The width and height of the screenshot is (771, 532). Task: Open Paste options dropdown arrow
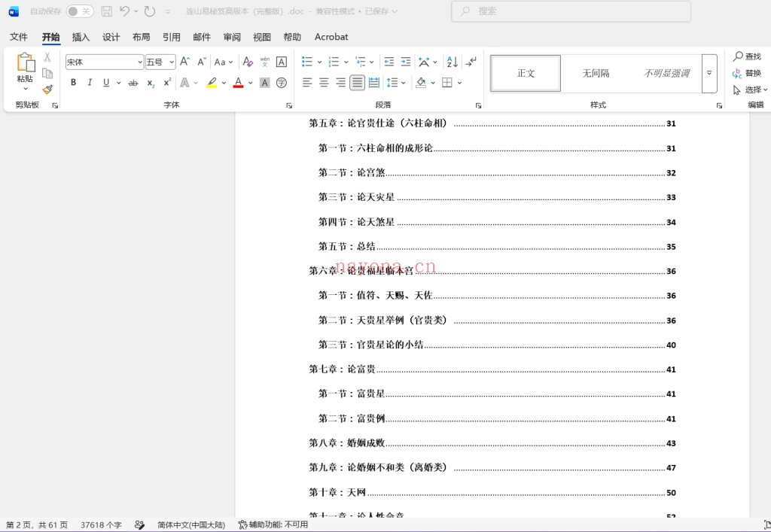[25, 89]
